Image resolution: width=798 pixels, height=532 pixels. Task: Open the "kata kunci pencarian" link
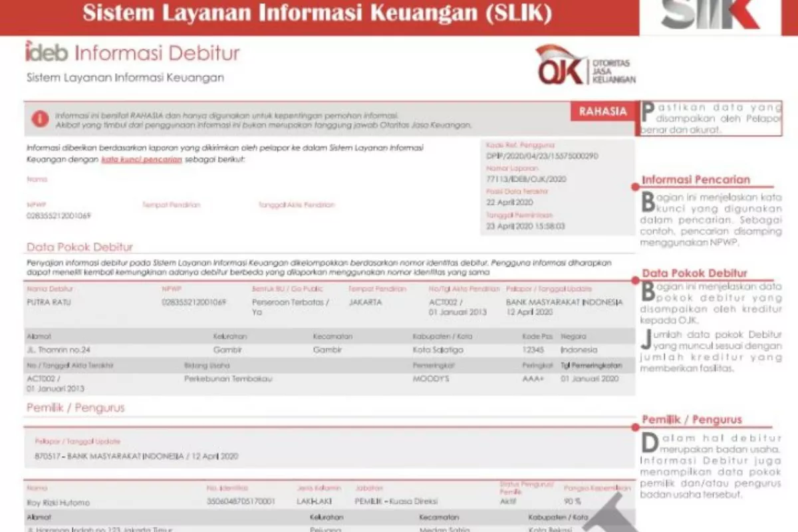pyautogui.click(x=142, y=160)
